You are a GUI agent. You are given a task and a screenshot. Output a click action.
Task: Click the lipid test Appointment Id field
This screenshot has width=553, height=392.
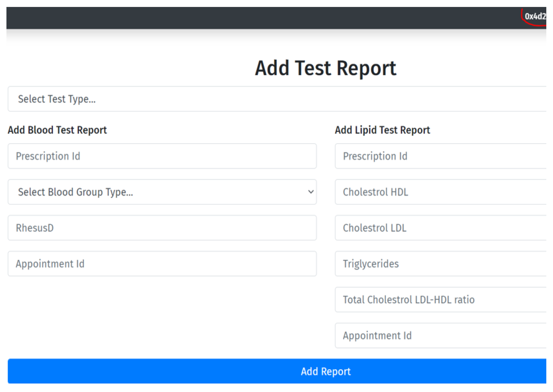point(440,336)
